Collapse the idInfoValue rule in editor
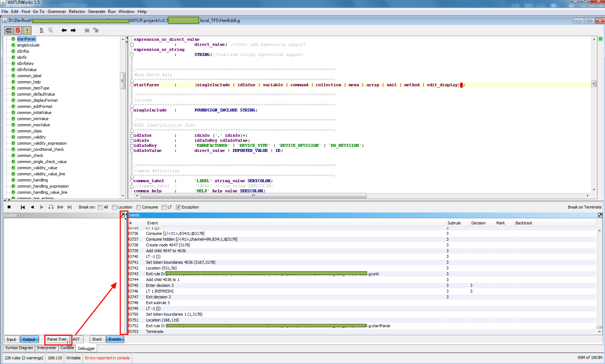Screen dimensions: 605x364 pyautogui.click(x=132, y=151)
